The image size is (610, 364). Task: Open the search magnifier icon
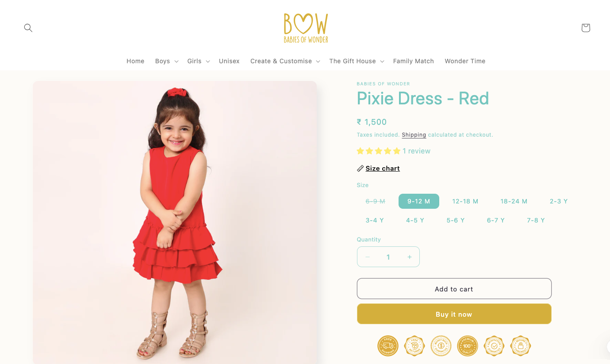click(28, 28)
